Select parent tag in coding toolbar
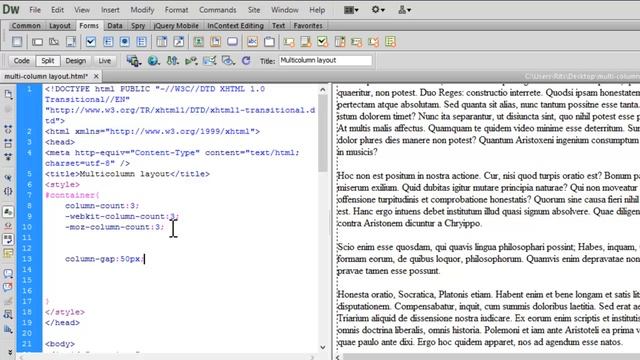Image resolution: width=640 pixels, height=360 pixels. pyautogui.click(x=8, y=178)
